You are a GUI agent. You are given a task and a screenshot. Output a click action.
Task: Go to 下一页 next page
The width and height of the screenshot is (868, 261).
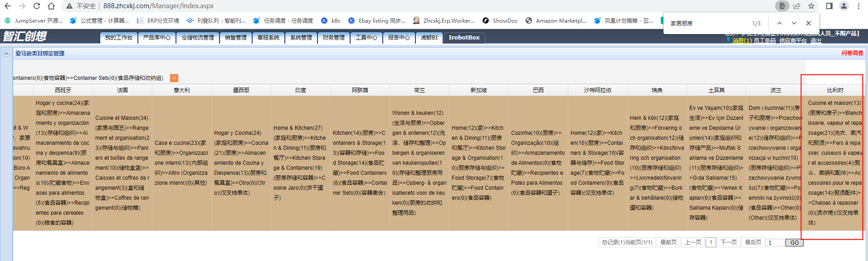click(x=729, y=242)
